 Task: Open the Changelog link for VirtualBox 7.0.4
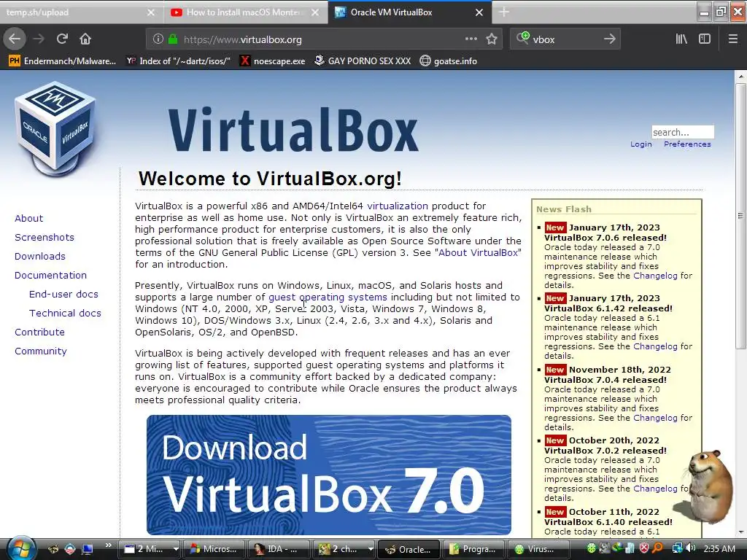[x=655, y=418]
